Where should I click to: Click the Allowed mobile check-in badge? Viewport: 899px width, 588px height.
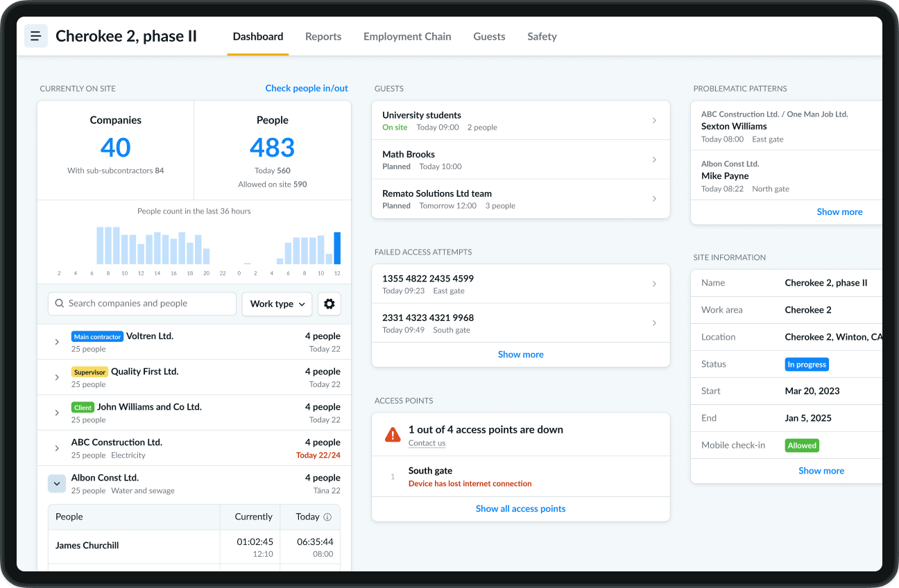(802, 445)
